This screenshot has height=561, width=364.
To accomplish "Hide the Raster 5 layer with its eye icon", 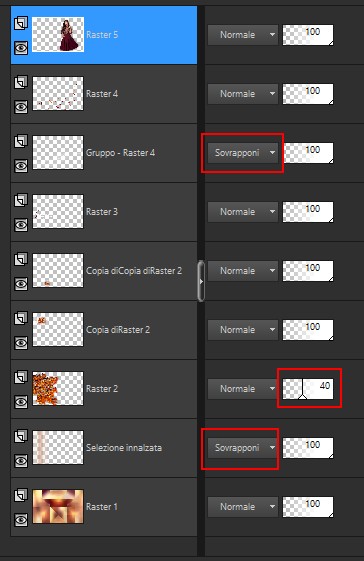I will click(21, 48).
